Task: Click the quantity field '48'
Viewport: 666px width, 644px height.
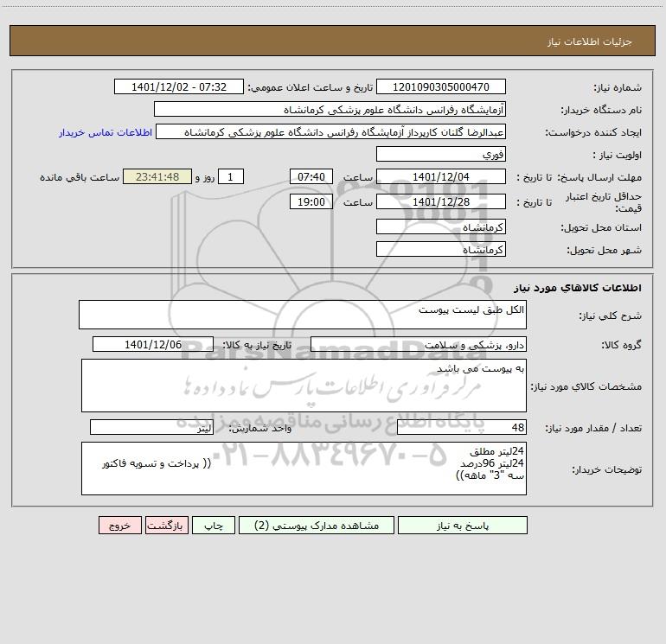Action: coord(462,428)
